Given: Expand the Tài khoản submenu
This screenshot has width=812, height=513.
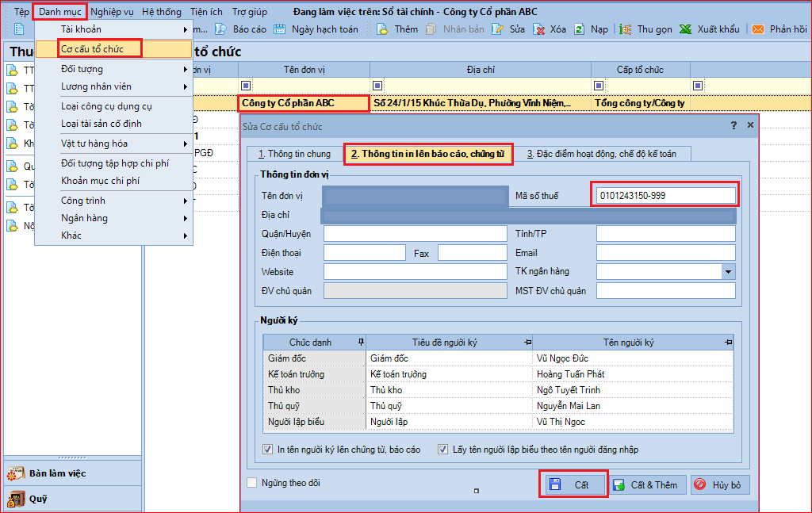Looking at the screenshot, I should (x=186, y=29).
